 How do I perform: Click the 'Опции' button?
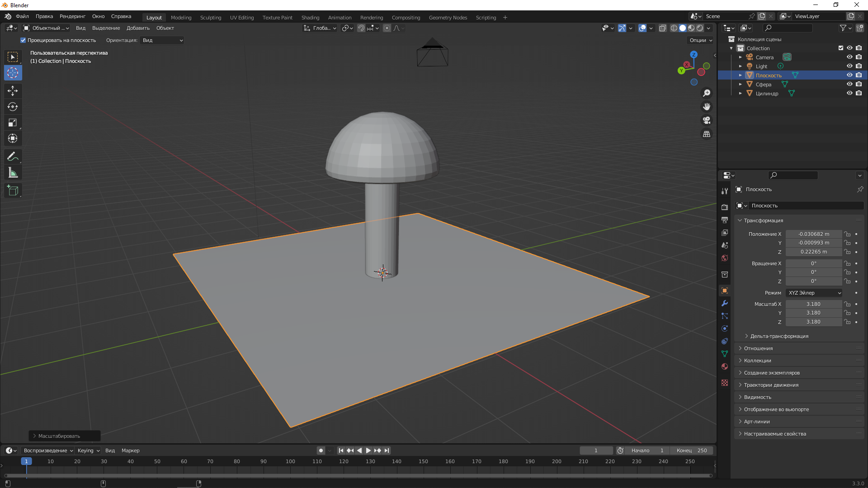pos(701,40)
